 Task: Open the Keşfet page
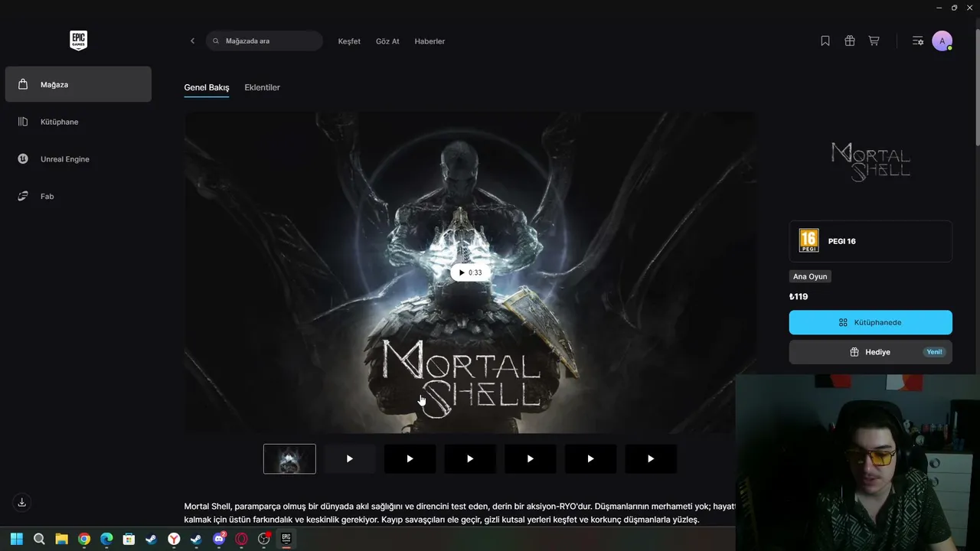click(x=349, y=41)
